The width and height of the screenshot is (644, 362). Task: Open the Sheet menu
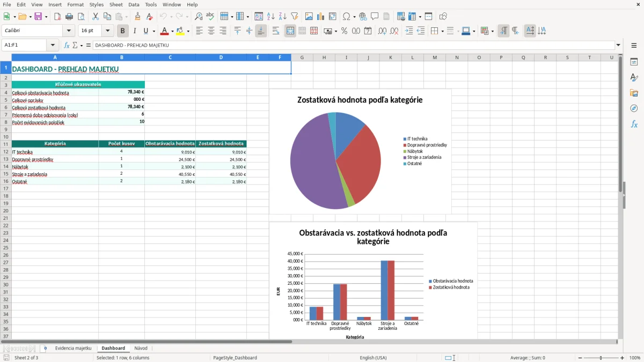(x=116, y=4)
